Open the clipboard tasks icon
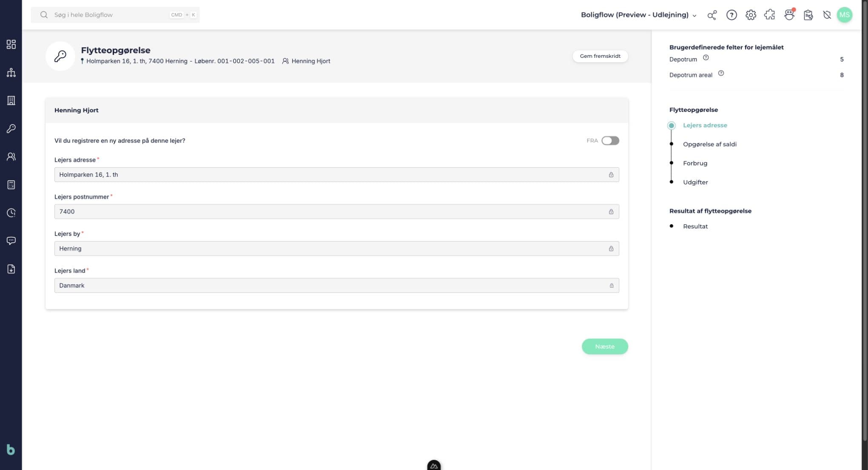The width and height of the screenshot is (868, 470). 808,15
